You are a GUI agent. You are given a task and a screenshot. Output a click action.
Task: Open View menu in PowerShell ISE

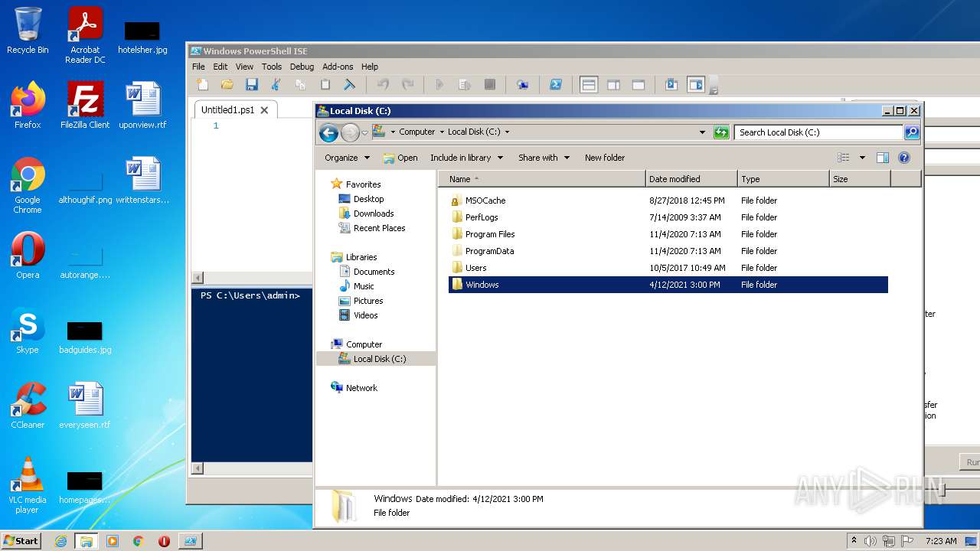(244, 67)
